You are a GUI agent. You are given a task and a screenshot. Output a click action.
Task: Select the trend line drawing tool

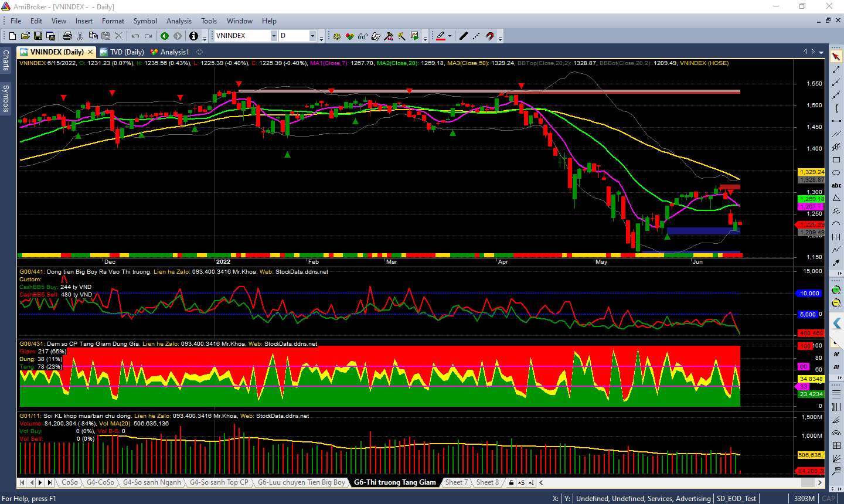tap(836, 70)
